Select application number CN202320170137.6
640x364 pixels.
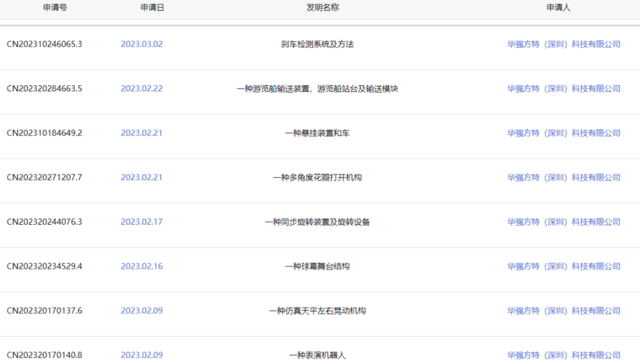click(45, 311)
